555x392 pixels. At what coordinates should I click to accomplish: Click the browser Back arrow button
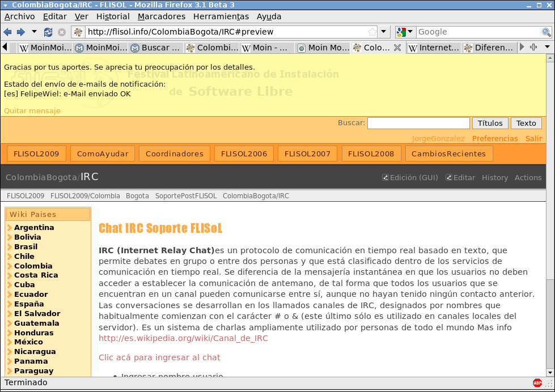tap(7, 32)
